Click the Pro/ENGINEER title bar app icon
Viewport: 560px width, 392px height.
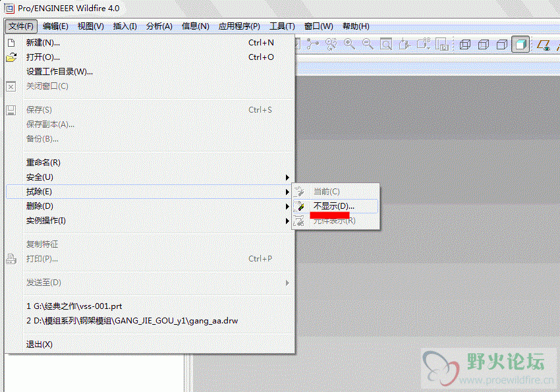(x=9, y=8)
